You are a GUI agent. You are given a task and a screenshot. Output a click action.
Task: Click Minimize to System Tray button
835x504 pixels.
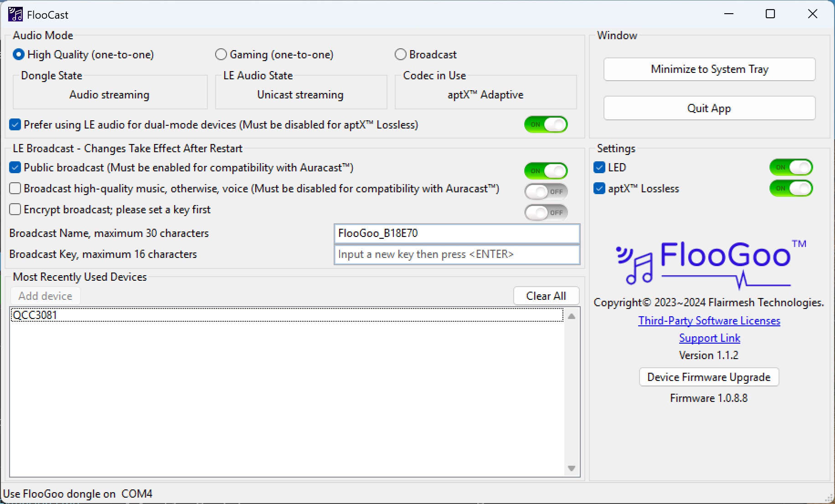(x=709, y=69)
